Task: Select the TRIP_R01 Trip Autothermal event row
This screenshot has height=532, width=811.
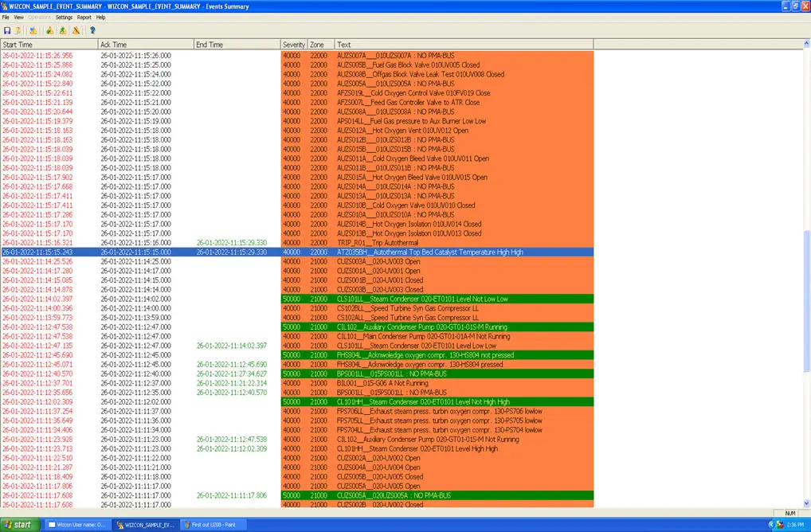Action: point(430,243)
